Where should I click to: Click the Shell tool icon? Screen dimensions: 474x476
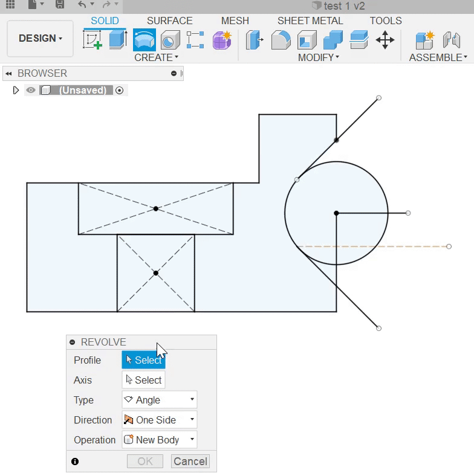click(x=307, y=40)
